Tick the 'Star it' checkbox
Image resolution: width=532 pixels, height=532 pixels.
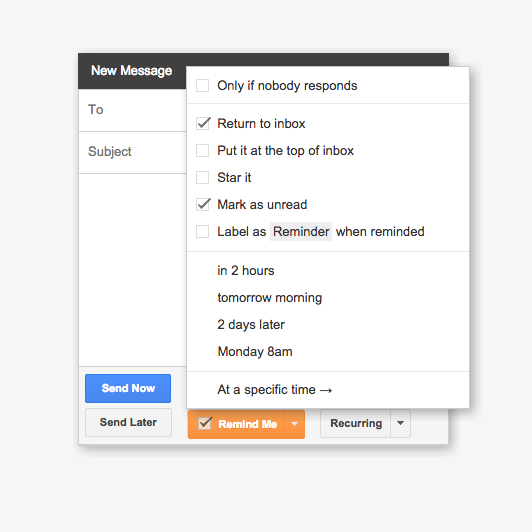click(203, 177)
